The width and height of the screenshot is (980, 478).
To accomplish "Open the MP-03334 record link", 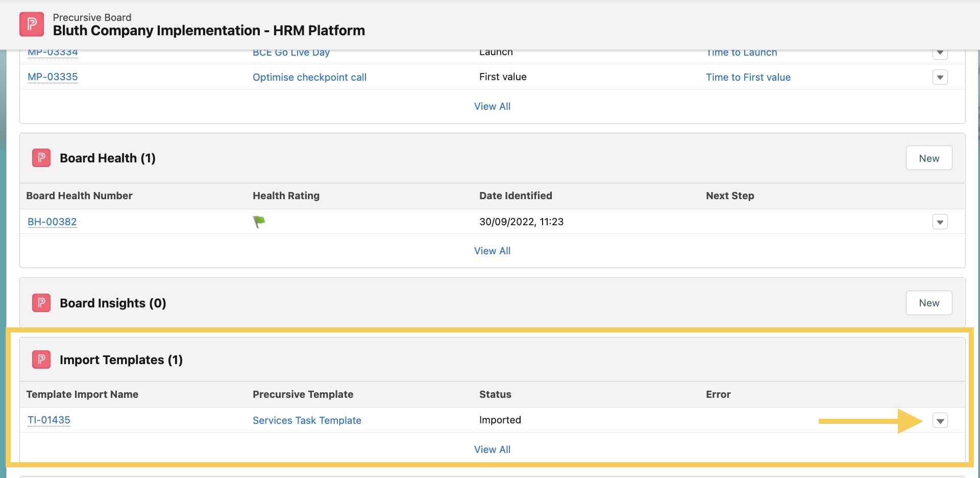I will coord(53,53).
